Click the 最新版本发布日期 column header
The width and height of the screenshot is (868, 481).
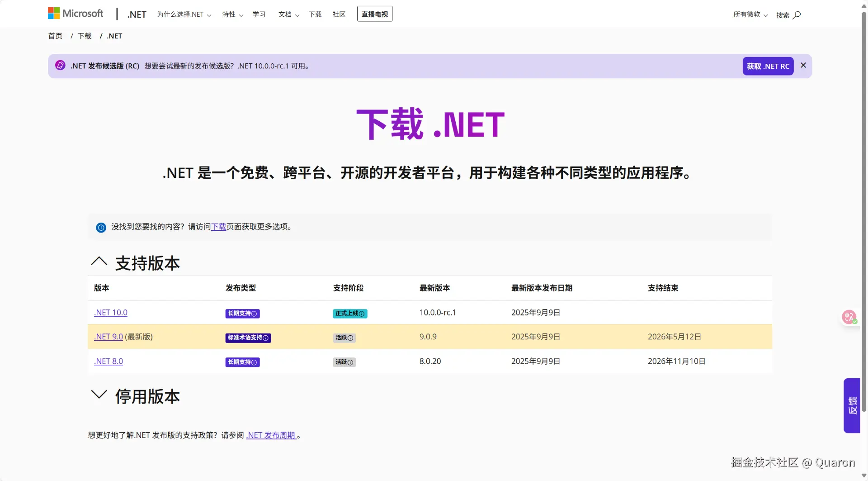(x=542, y=288)
